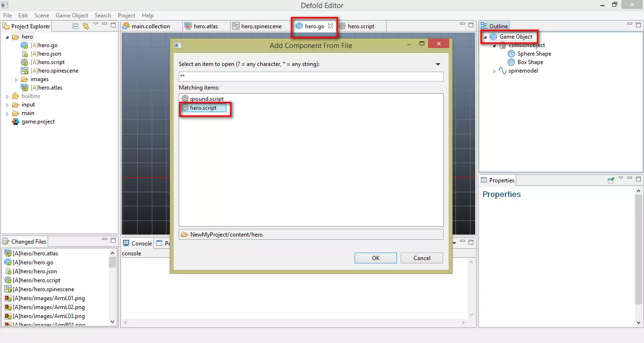Open the dialog's dropdown arrow menu
Viewport: 644px width, 343px height.
(x=438, y=64)
